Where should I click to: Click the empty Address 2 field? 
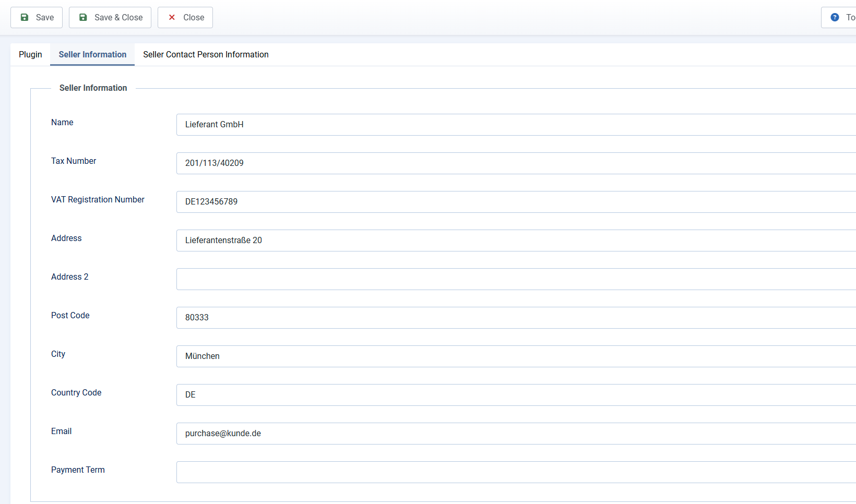click(516, 279)
